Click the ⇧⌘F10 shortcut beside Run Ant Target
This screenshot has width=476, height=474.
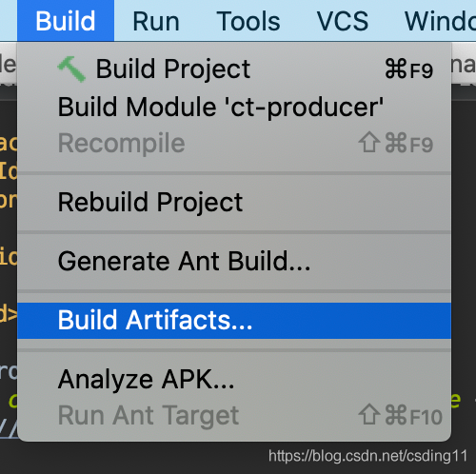point(400,415)
